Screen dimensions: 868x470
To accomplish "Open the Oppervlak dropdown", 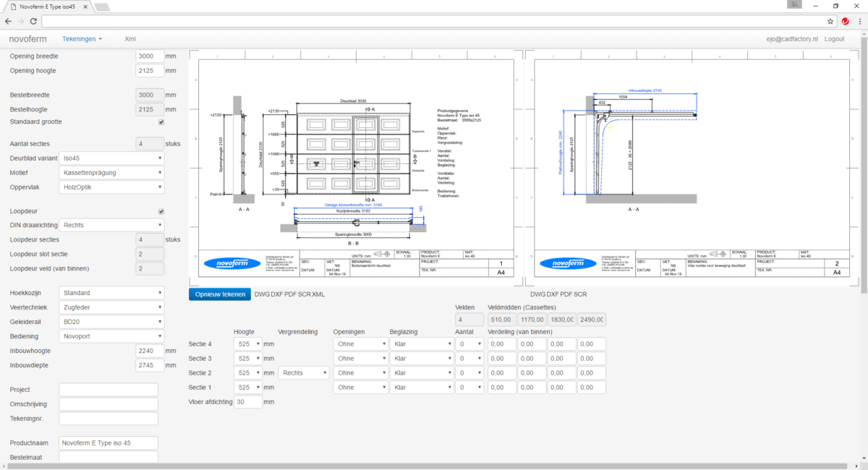I will pos(112,187).
